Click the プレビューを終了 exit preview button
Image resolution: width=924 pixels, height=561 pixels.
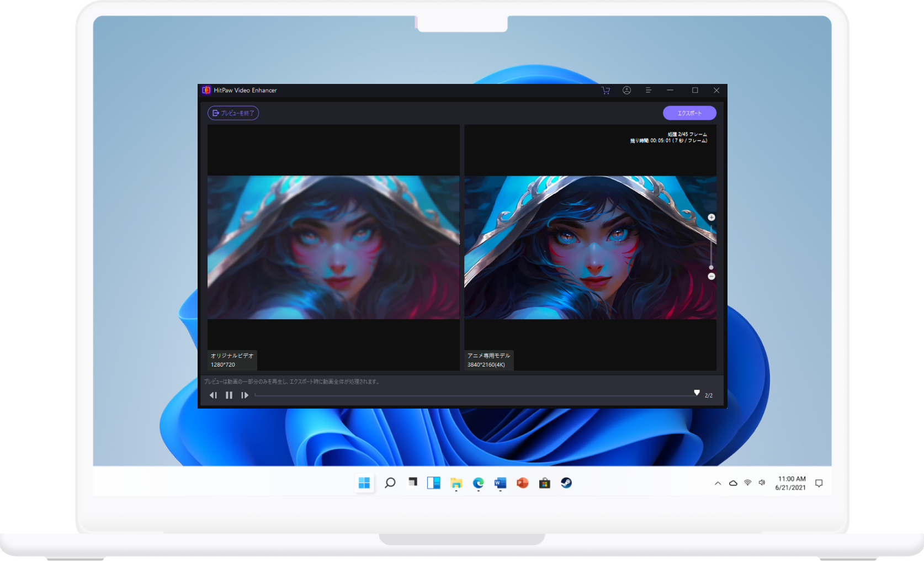tap(233, 113)
